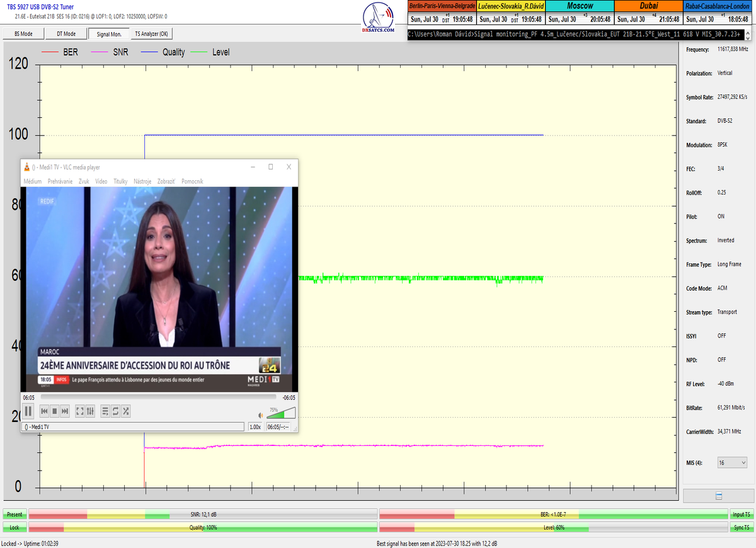Viewport: 756px width, 548px height.
Task: Skip to next media in VLC
Action: [x=65, y=411]
